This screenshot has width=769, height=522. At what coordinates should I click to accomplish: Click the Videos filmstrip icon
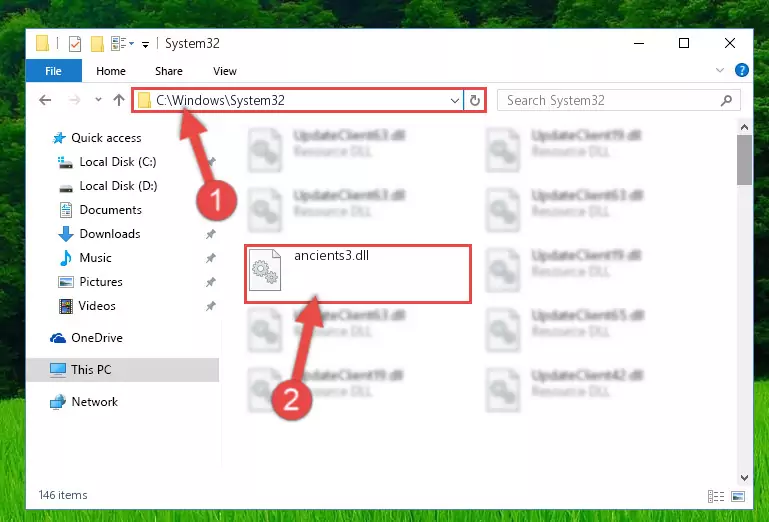pyautogui.click(x=66, y=306)
